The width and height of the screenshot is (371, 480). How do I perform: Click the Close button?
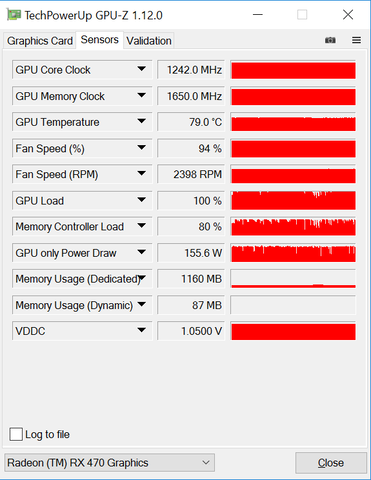point(331,463)
